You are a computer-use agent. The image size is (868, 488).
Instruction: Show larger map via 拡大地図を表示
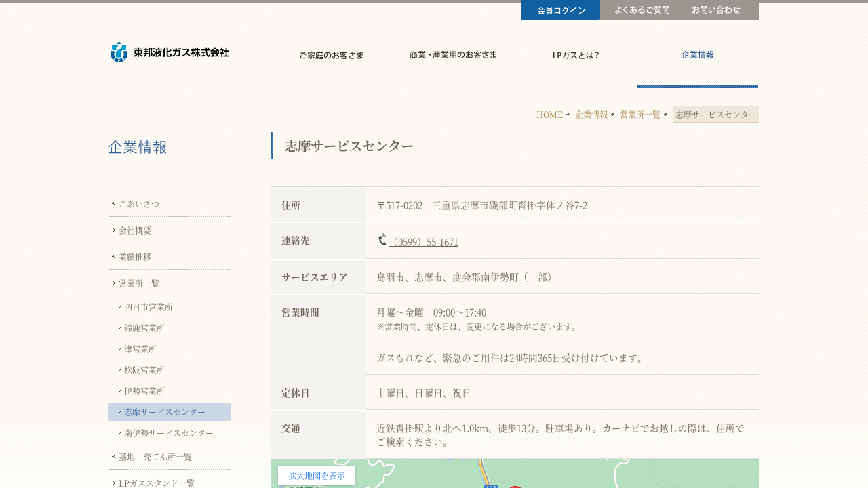tap(317, 476)
